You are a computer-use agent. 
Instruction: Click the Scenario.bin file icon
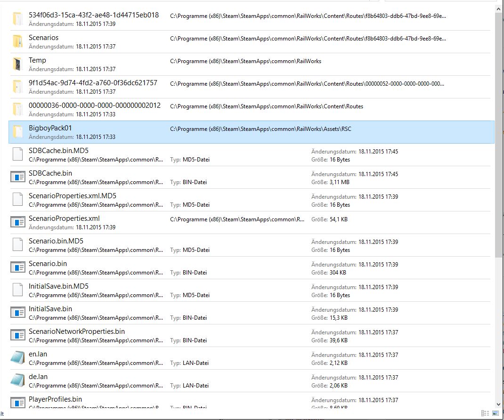tap(18, 267)
